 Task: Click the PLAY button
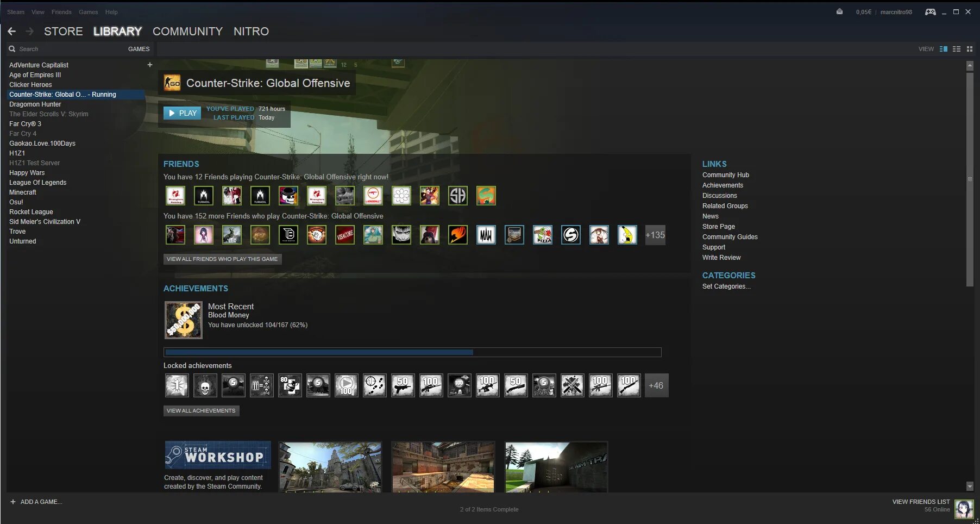point(183,113)
